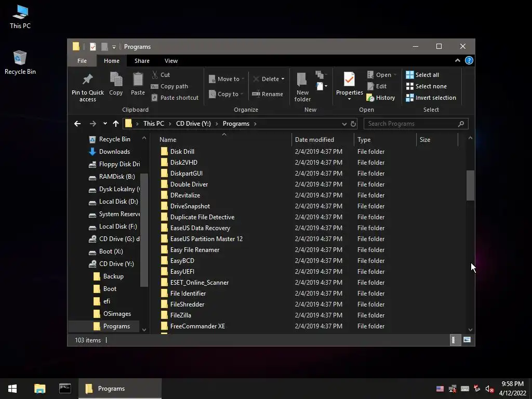Image resolution: width=532 pixels, height=399 pixels.
Task: Select Recycle Bin desktop icon
Action: pyautogui.click(x=20, y=63)
